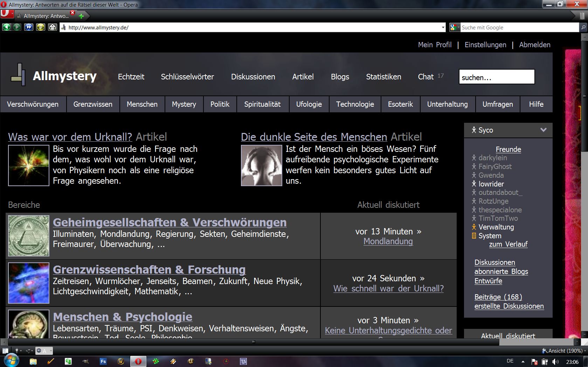The width and height of the screenshot is (588, 367).
Task: Select the Esoterik category tab
Action: coord(400,104)
